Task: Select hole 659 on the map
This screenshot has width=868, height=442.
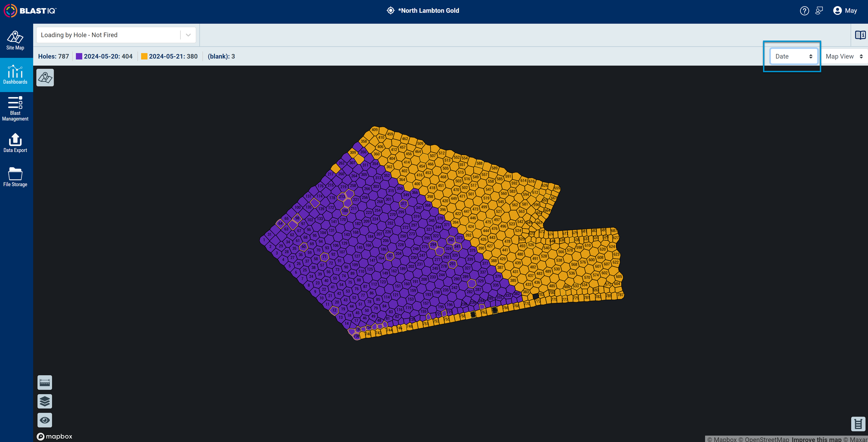Action: pos(557,188)
